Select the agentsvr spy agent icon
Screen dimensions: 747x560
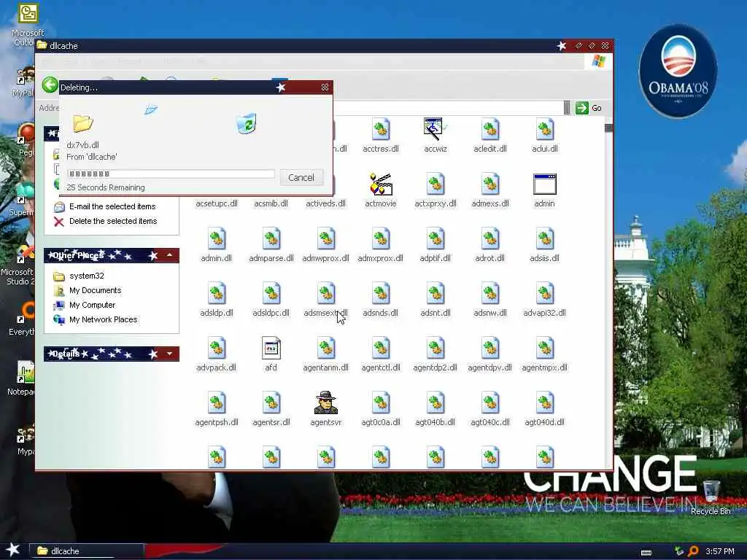point(326,409)
